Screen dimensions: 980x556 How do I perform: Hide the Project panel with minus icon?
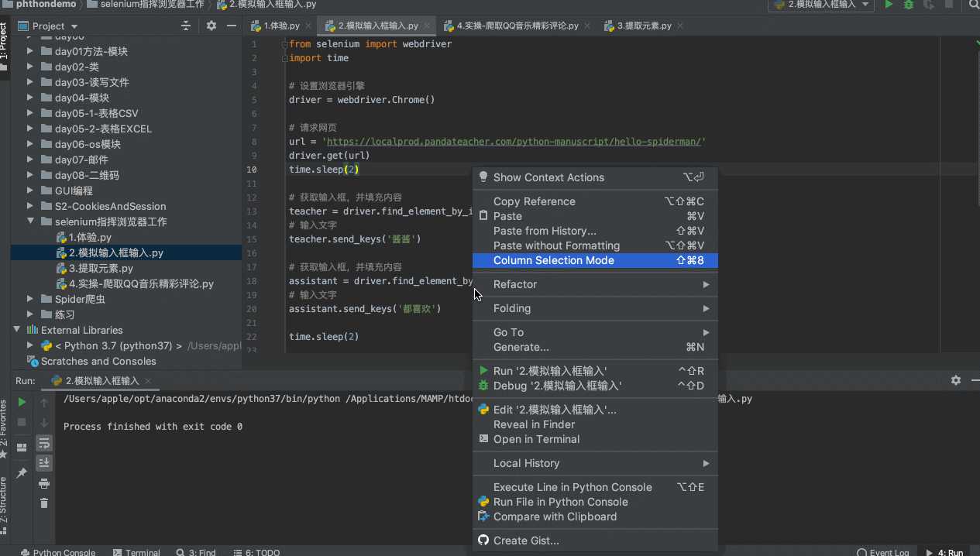[x=231, y=26]
